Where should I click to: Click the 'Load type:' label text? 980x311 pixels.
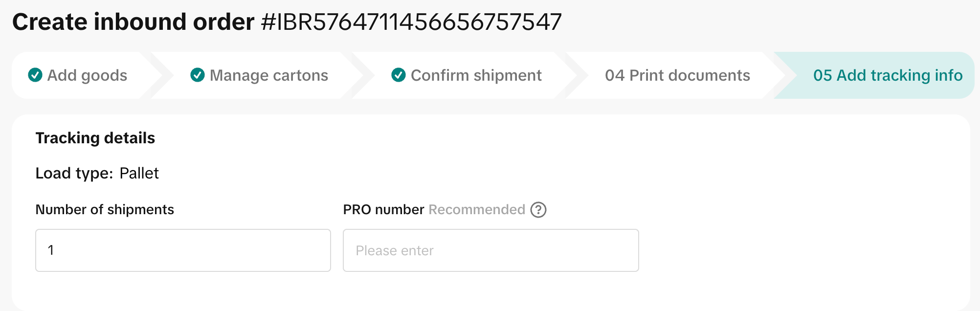74,174
